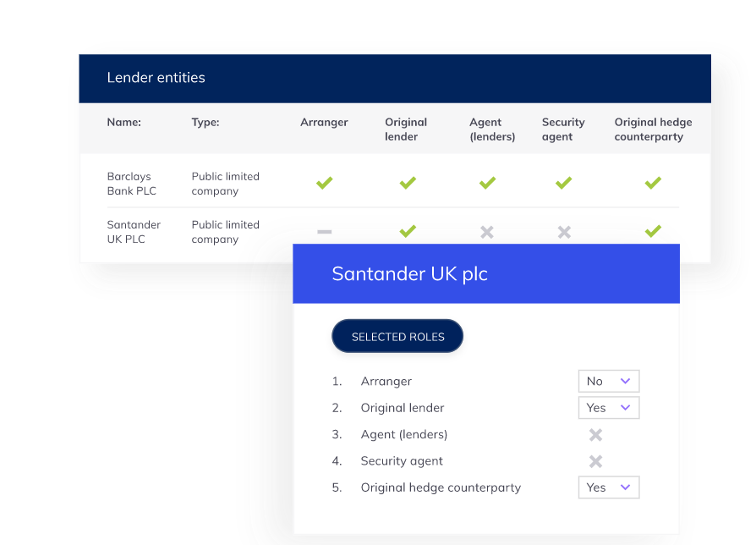Open the Arranger No dropdown
Viewport: 756px width, 545px height.
point(609,381)
